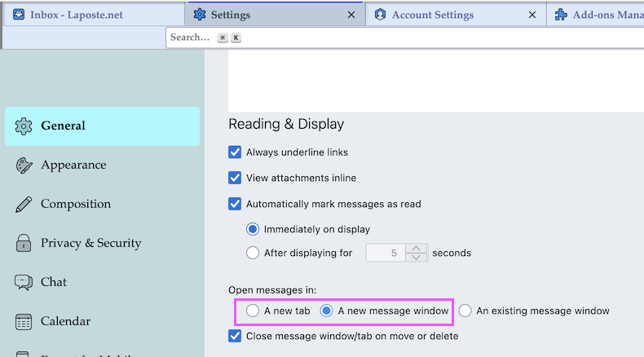Click the Inbox mail icon in tab

19,15
